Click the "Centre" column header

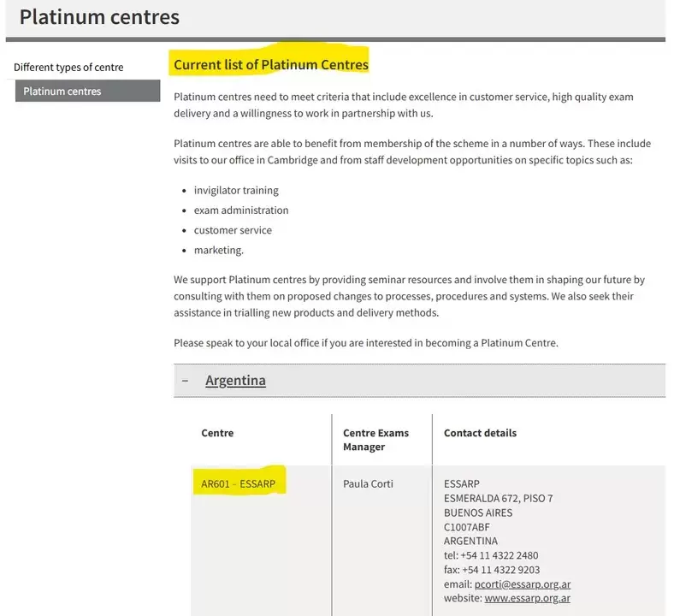[217, 433]
